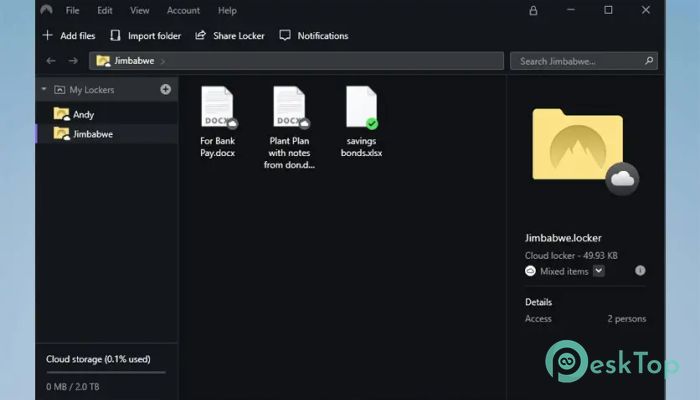Click the Jimbabwe folder icon in path bar
This screenshot has width=700, height=400.
[103, 61]
